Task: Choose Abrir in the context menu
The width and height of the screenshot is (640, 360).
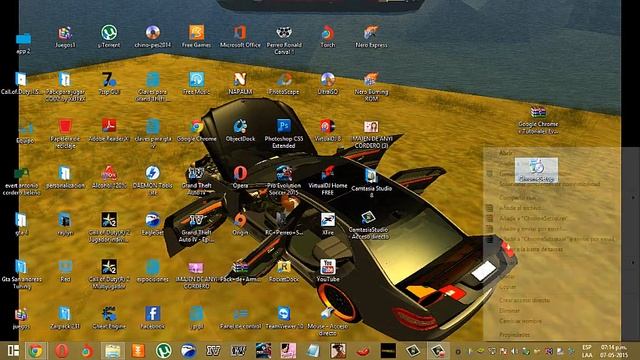Action: tap(505, 153)
